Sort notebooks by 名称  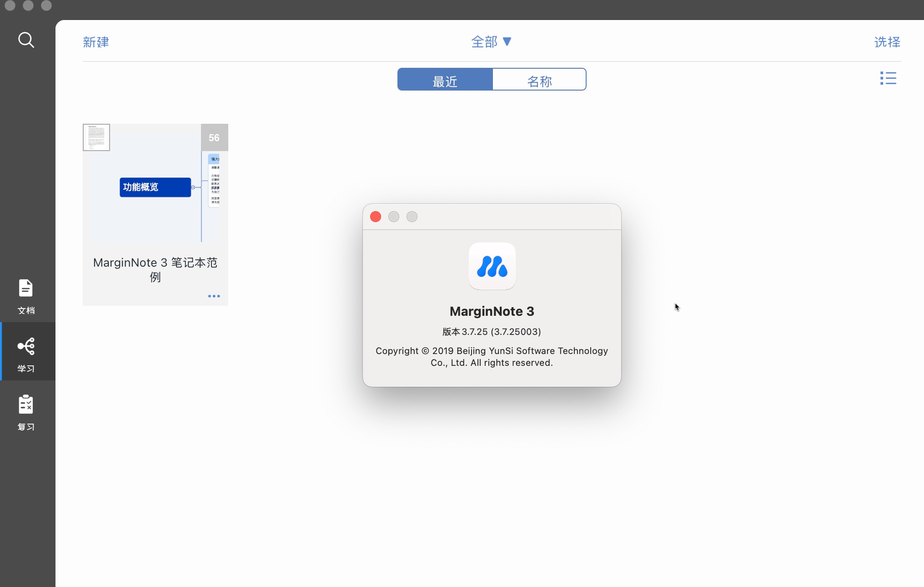pos(539,80)
